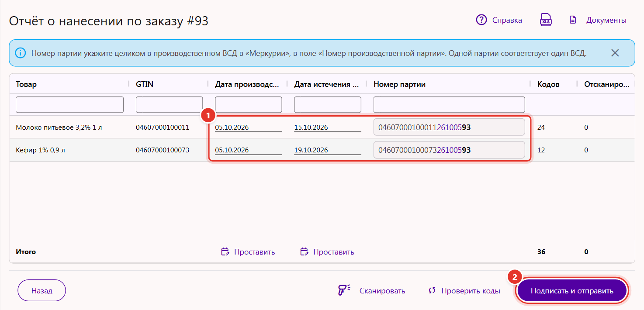The width and height of the screenshot is (644, 310).
Task: Edit production date for Кефир row
Action: 248,150
